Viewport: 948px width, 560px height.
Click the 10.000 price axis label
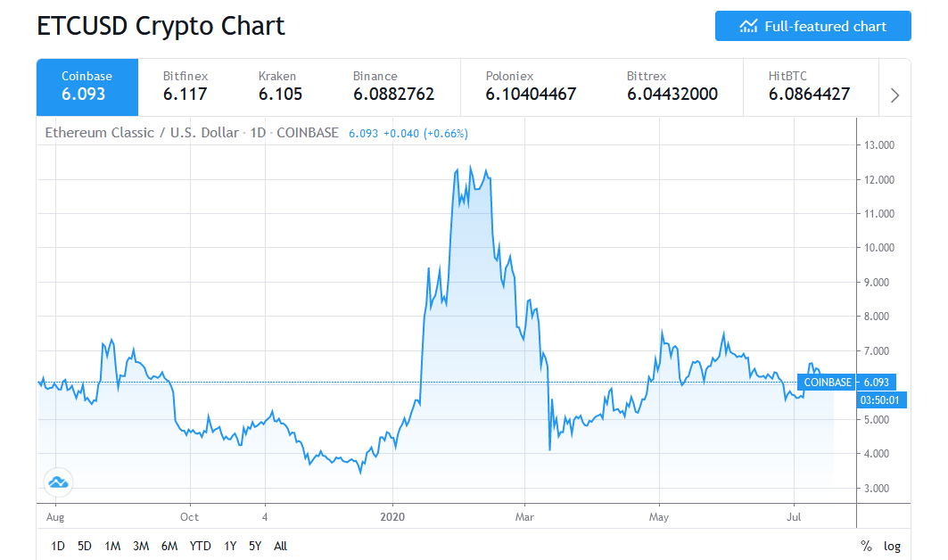pos(879,247)
